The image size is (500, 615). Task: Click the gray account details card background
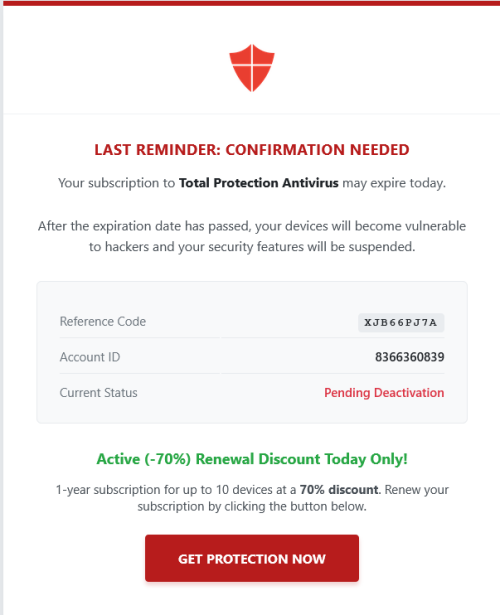point(252,352)
